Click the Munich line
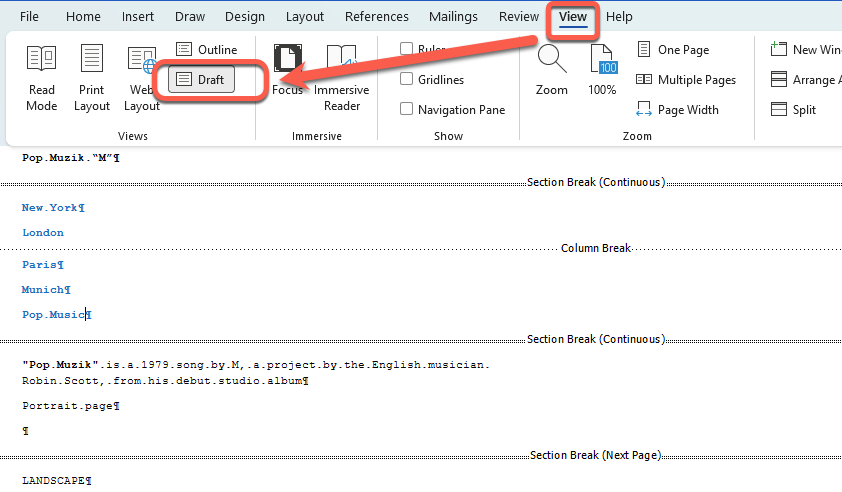The width and height of the screenshot is (842, 492). 46,290
